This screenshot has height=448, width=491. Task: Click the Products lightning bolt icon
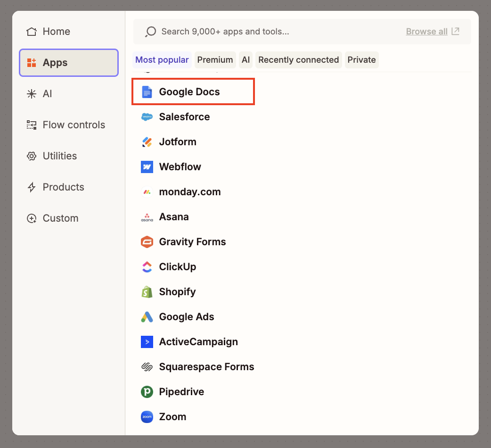pos(32,187)
